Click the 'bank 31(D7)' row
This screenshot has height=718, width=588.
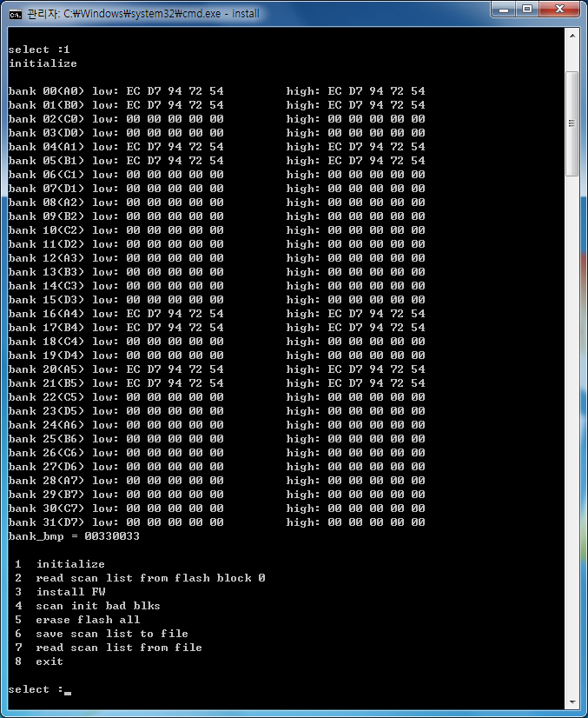pos(216,522)
